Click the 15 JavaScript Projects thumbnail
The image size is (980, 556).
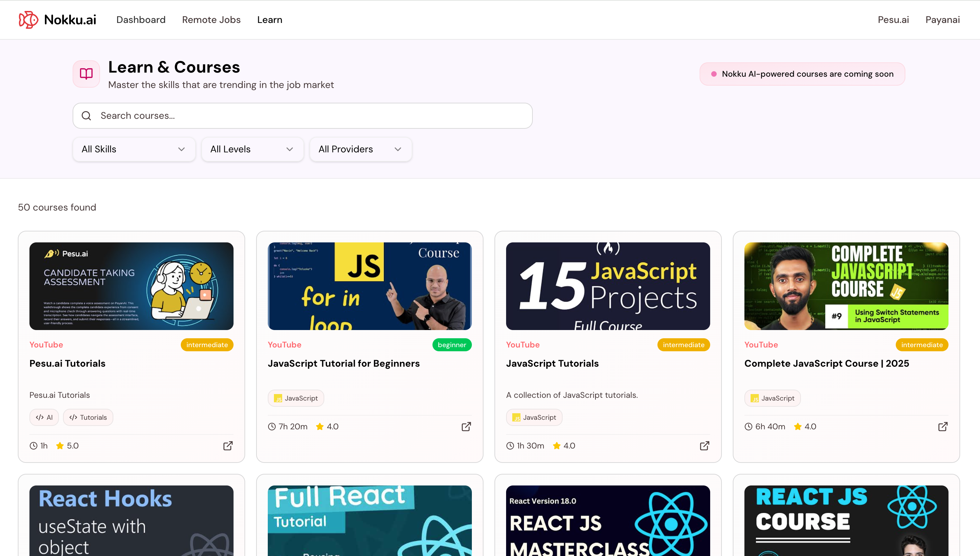608,286
